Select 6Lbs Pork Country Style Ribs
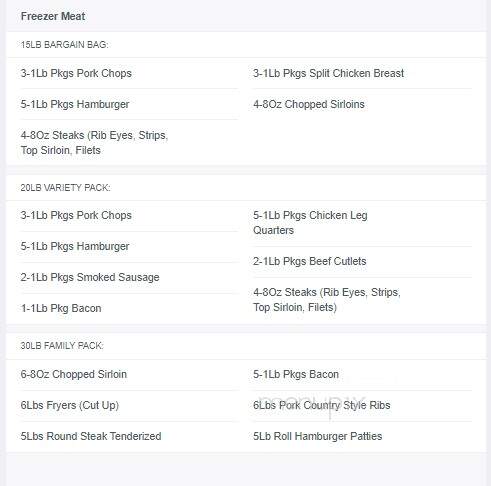Viewport: 491px width, 486px height. [321, 405]
